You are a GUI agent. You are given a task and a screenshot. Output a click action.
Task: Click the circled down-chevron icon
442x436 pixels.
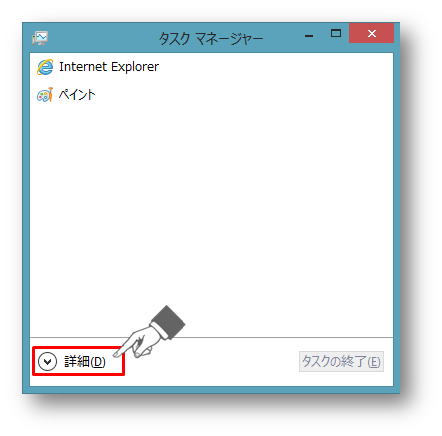tap(48, 362)
